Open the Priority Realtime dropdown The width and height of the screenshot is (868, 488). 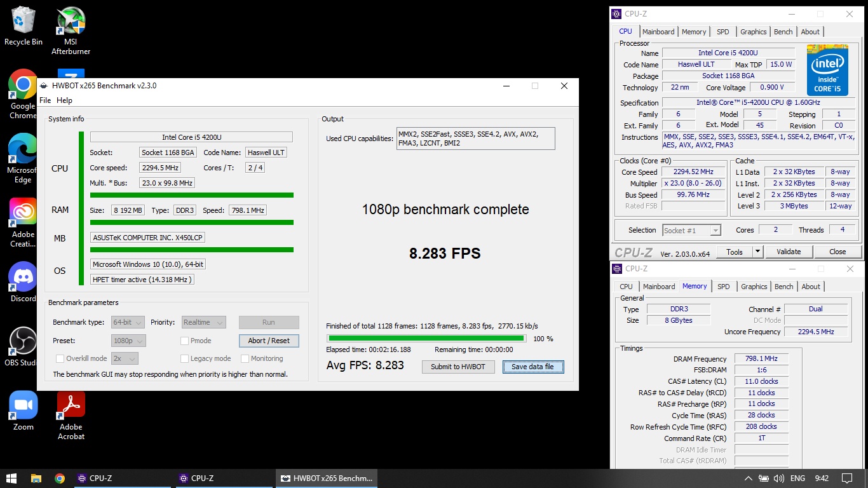pos(203,322)
